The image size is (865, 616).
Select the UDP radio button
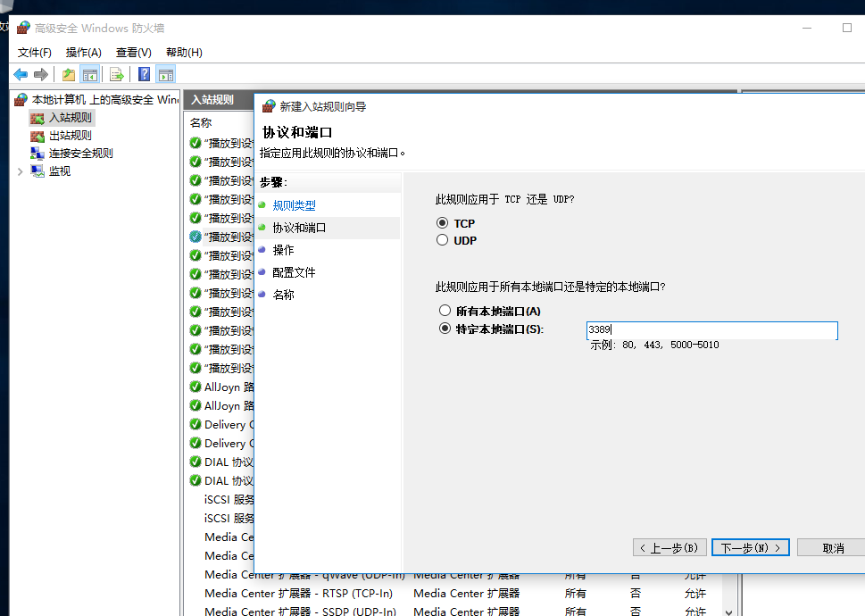[442, 240]
